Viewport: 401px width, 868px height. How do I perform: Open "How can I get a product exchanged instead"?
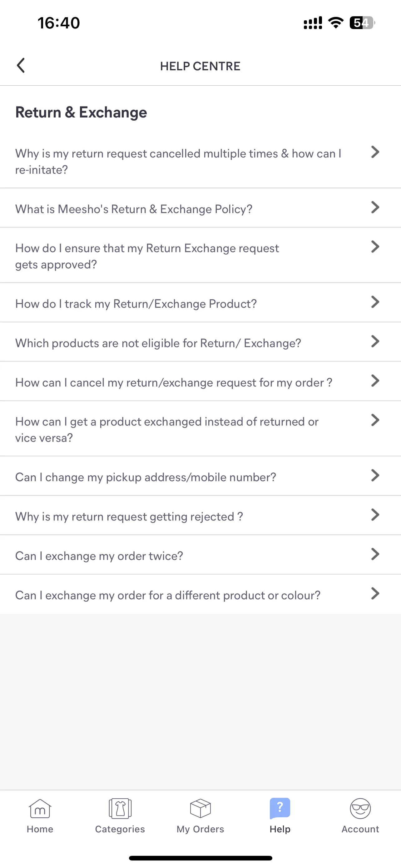pyautogui.click(x=200, y=429)
